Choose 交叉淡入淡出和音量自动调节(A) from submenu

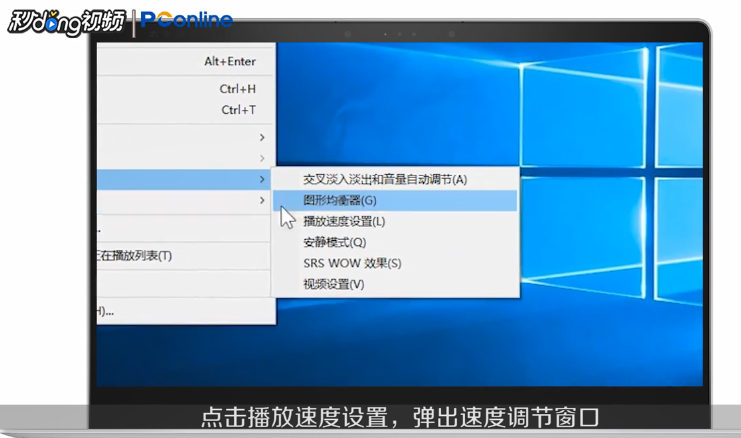click(395, 180)
